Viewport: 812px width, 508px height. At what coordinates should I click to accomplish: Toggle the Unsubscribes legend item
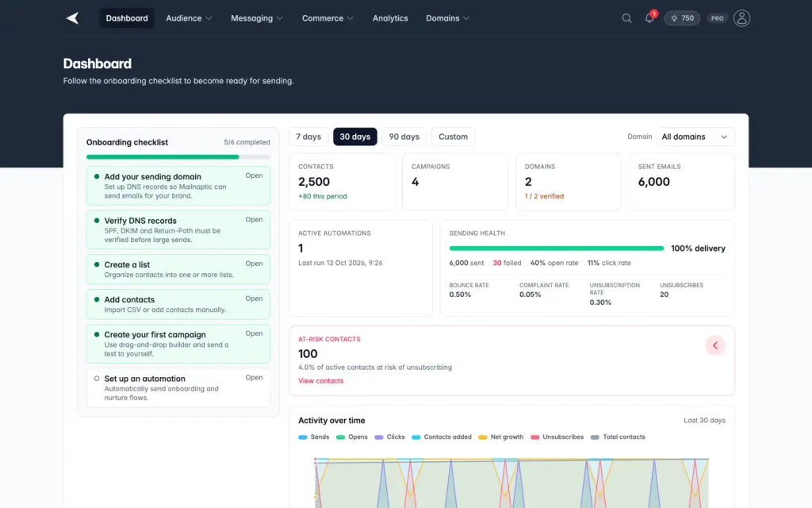(557, 437)
